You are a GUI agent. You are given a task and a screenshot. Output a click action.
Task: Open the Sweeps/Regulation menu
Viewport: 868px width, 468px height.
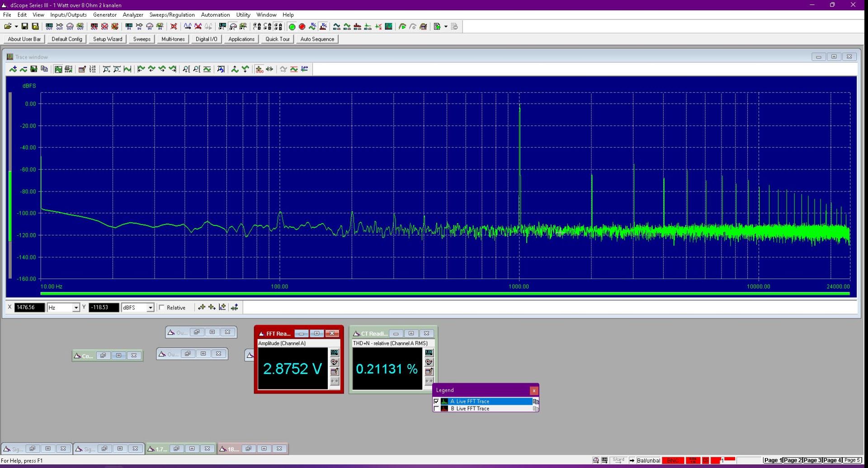click(x=172, y=15)
